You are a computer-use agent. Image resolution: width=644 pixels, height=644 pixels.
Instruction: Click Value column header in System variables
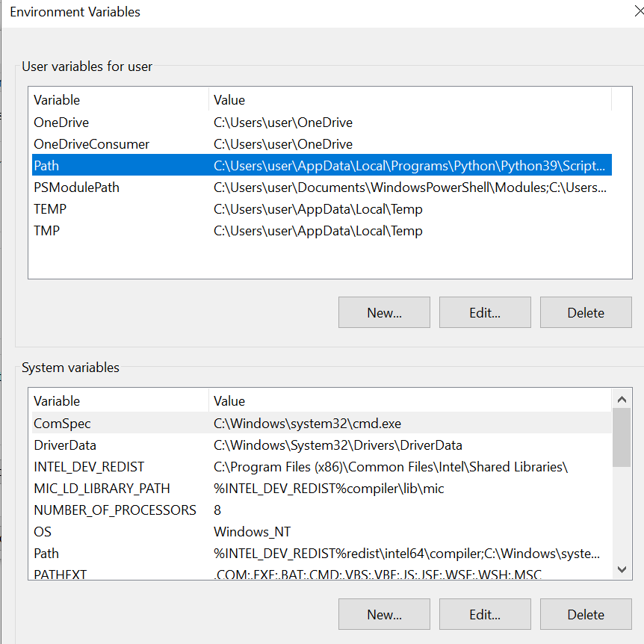[x=409, y=401]
